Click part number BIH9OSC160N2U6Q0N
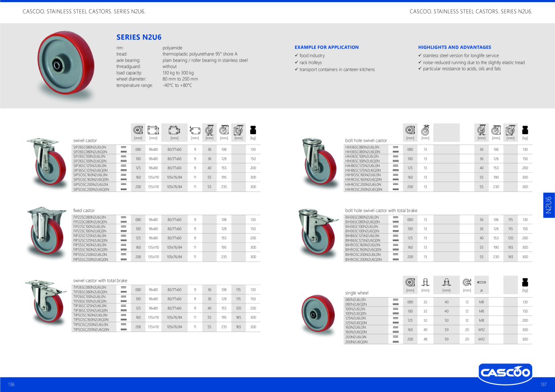 363,250
